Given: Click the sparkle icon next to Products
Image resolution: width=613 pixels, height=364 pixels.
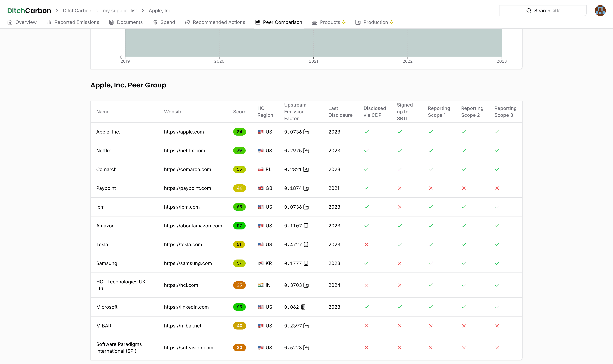Looking at the screenshot, I should click(x=344, y=22).
